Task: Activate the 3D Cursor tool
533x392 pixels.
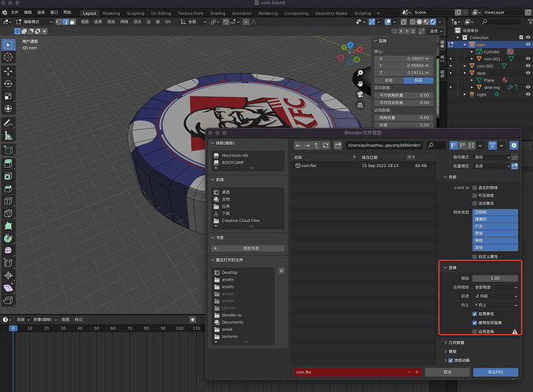Action: point(8,57)
